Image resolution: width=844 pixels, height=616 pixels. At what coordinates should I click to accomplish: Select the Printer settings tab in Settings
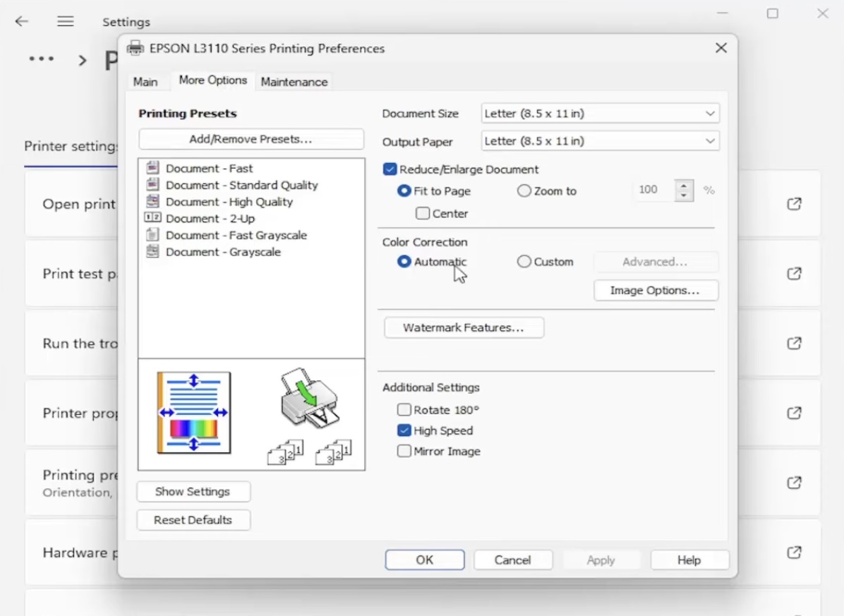(x=71, y=146)
